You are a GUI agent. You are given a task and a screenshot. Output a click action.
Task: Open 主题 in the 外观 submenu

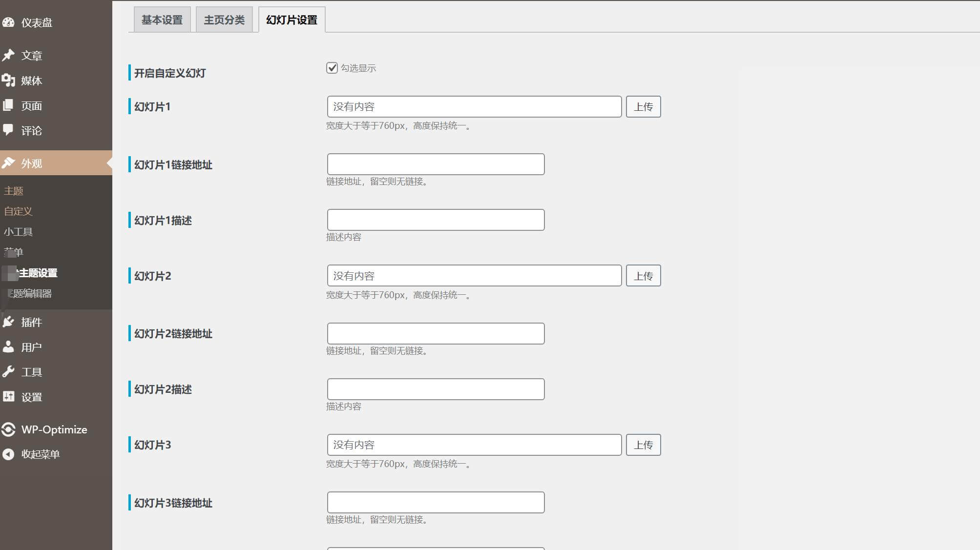pos(14,191)
